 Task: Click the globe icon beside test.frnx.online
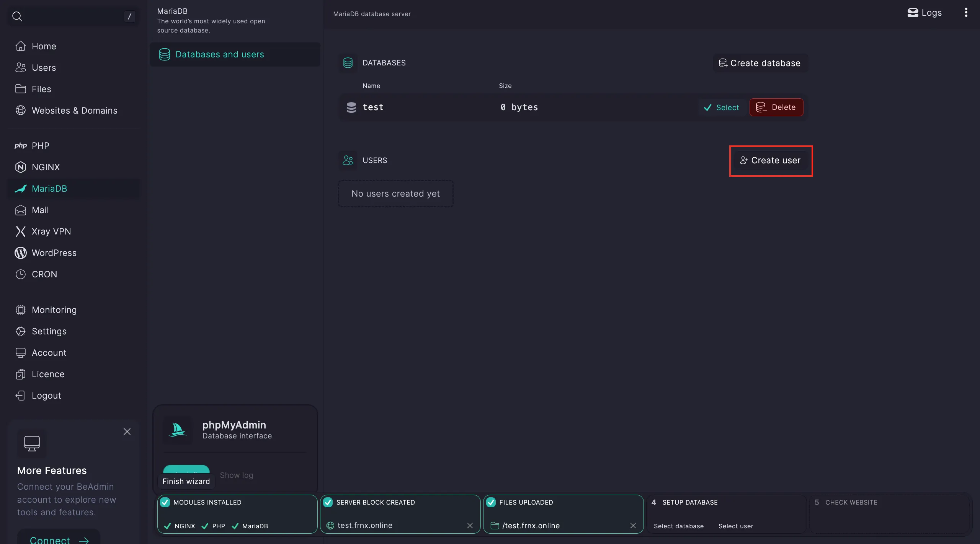click(330, 526)
